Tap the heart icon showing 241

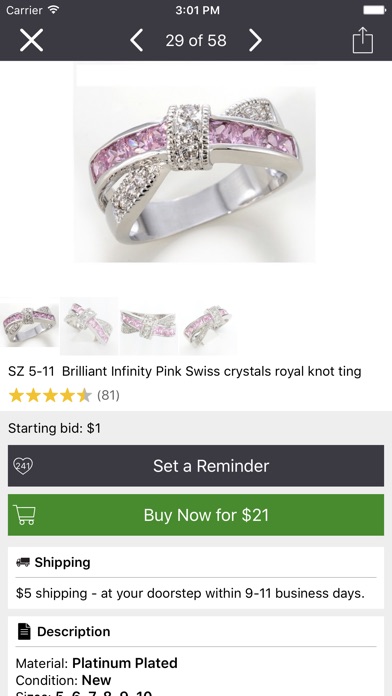pyautogui.click(x=23, y=466)
